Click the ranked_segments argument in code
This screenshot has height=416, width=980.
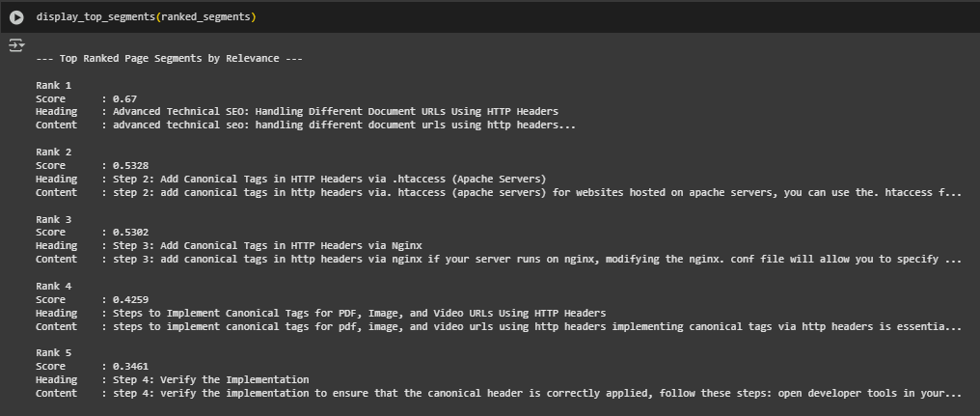point(205,16)
